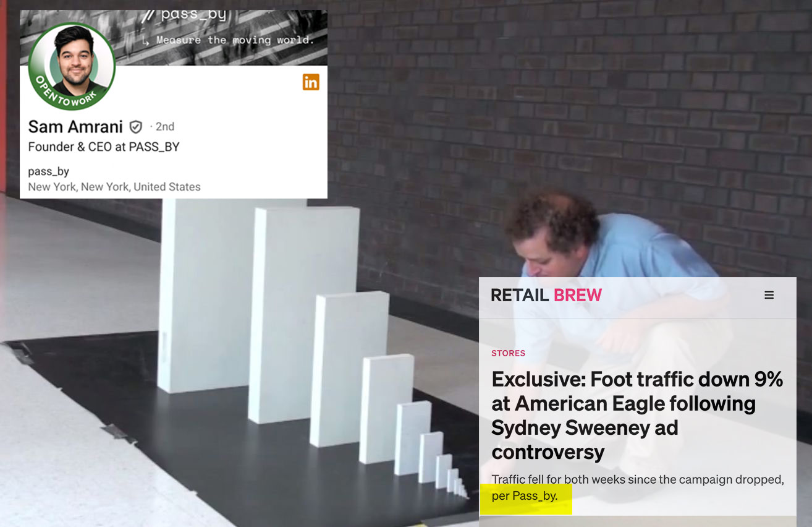Select 'Founder & CEO at PASS_BY' headline

pyautogui.click(x=104, y=147)
